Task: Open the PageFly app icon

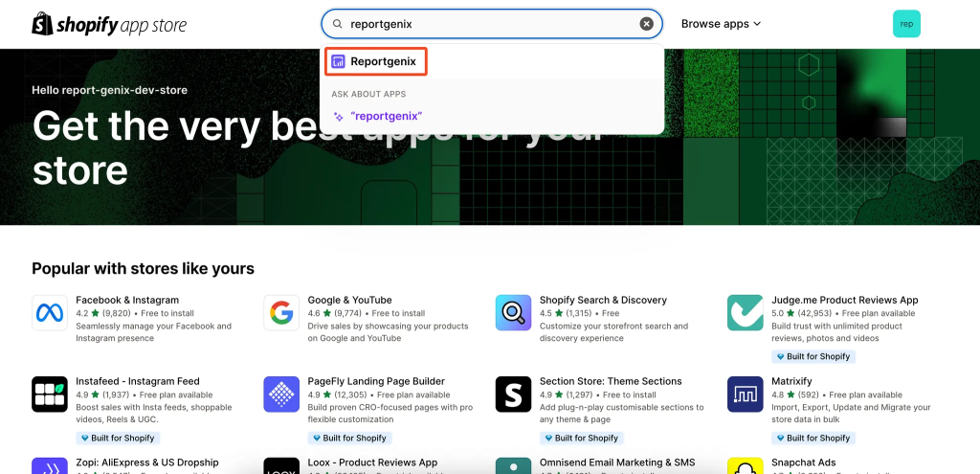Action: pyautogui.click(x=281, y=394)
